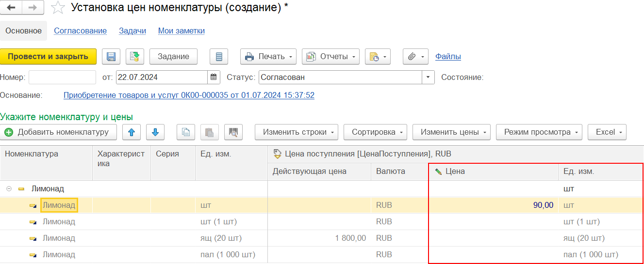Switch to the Согласование tab

click(x=80, y=31)
